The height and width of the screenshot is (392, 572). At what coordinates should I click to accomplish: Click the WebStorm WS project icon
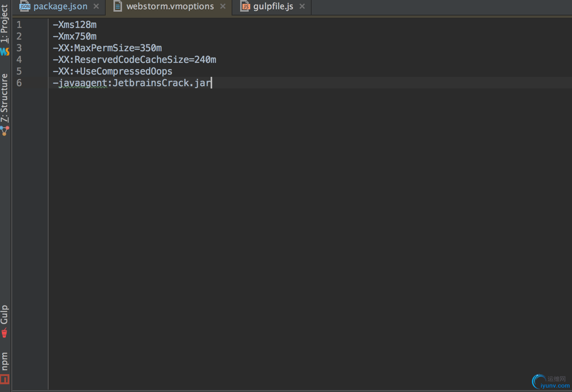pos(5,52)
